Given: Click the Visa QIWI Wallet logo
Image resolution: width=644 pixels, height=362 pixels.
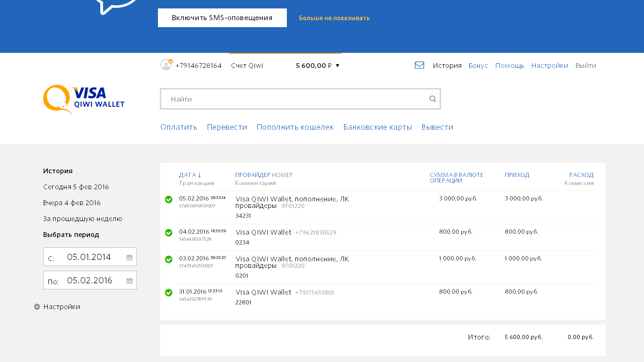Looking at the screenshot, I should (84, 99).
